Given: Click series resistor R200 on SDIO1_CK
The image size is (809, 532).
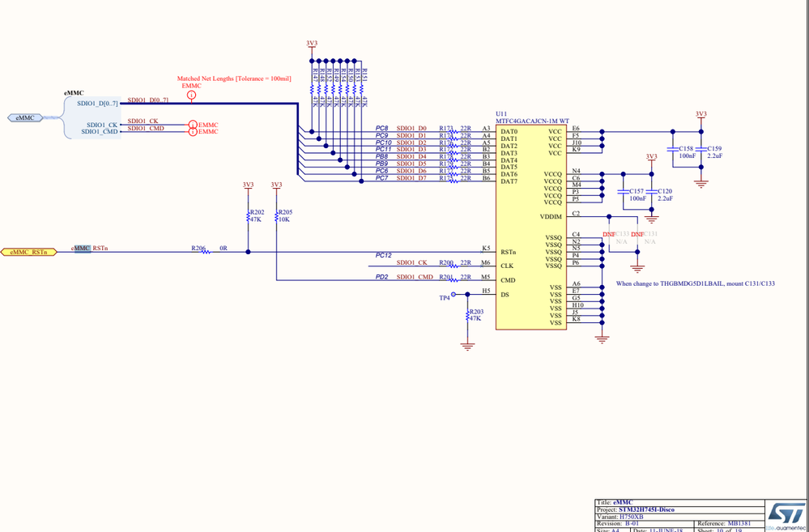Looking at the screenshot, I should pos(453,266).
